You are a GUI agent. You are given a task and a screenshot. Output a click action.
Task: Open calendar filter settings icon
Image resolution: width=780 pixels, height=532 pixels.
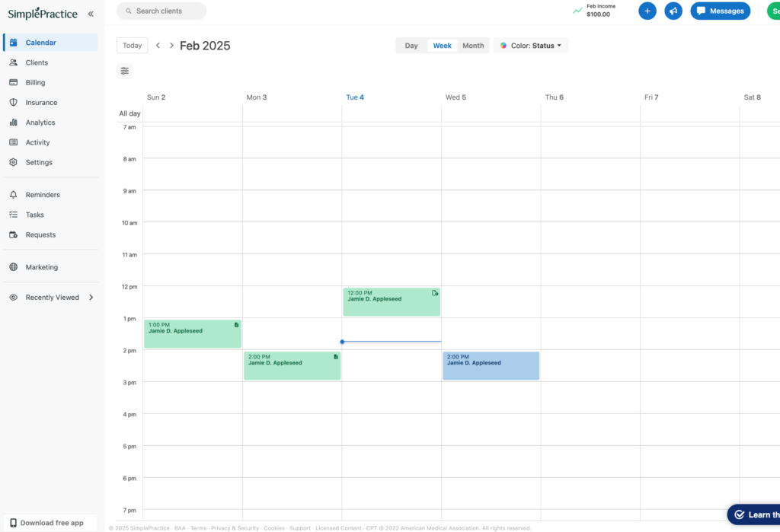coord(125,71)
